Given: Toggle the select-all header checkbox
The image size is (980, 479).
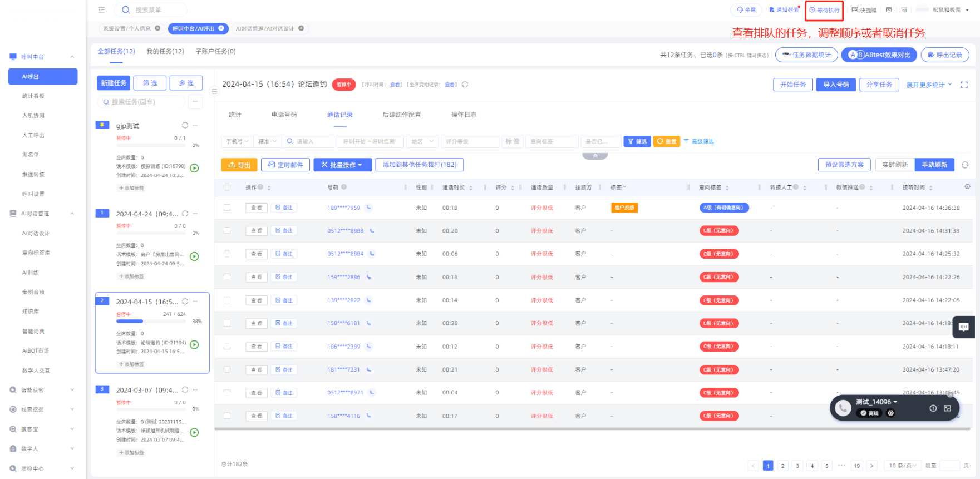Looking at the screenshot, I should [227, 187].
